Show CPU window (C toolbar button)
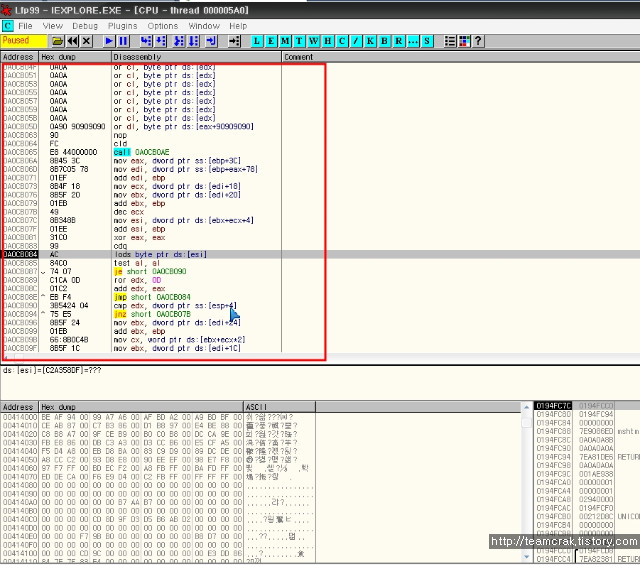This screenshot has height=565, width=640. point(342,41)
